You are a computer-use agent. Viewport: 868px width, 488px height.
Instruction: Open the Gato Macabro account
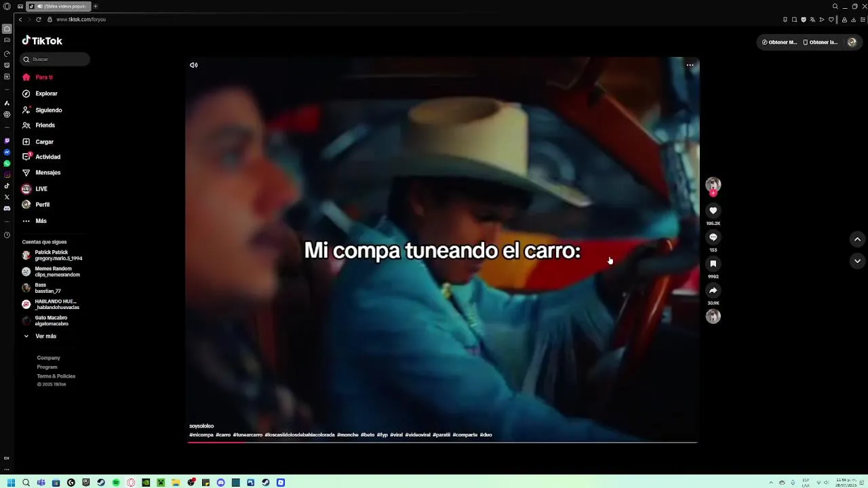point(45,321)
